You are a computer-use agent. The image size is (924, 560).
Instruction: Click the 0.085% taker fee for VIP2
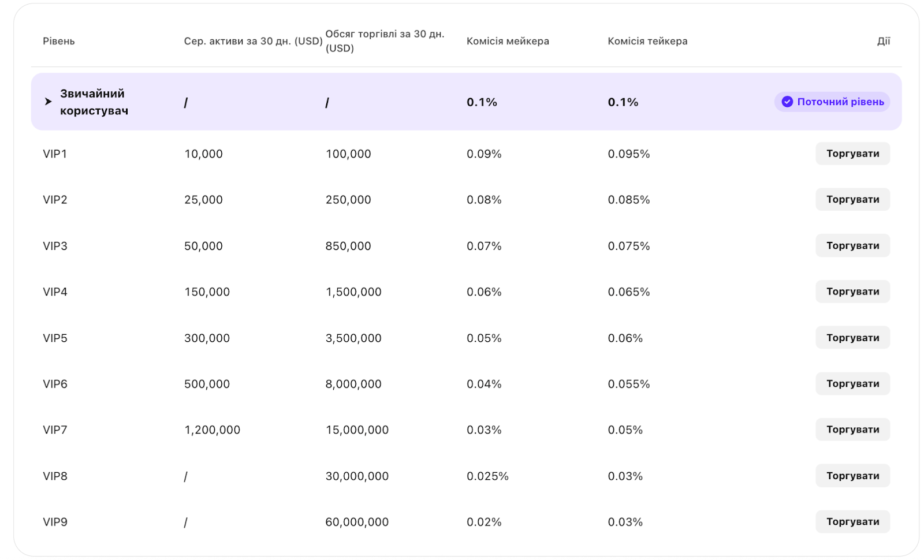[629, 200]
